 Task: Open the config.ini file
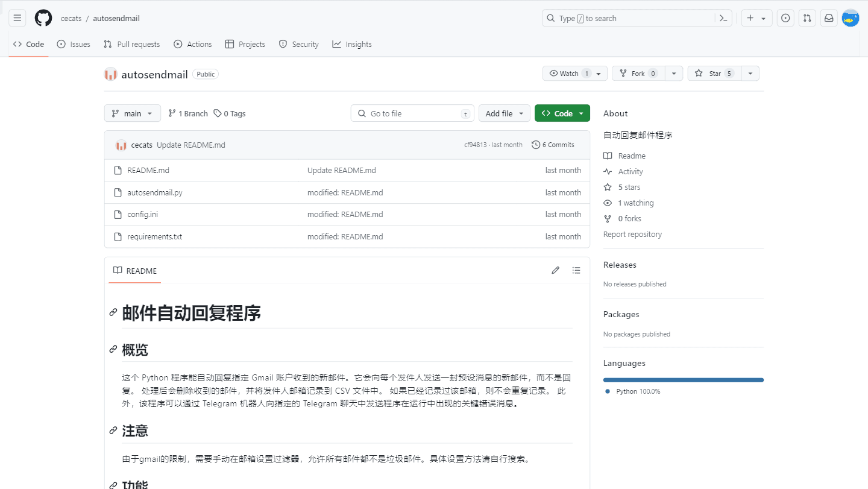point(142,214)
